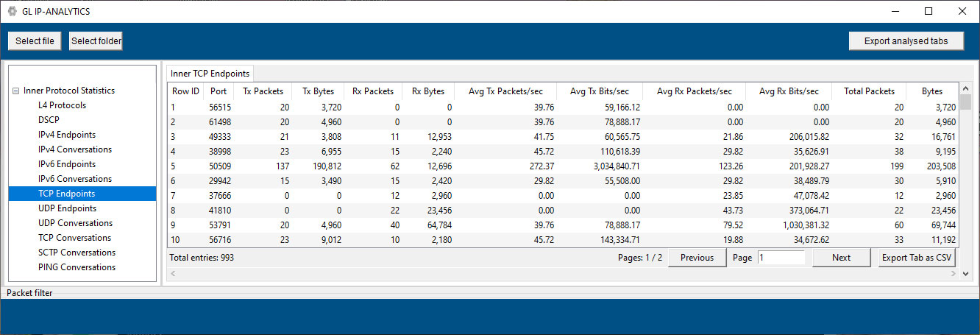Go to the Next page
Image resolution: width=980 pixels, height=335 pixels.
coord(841,258)
